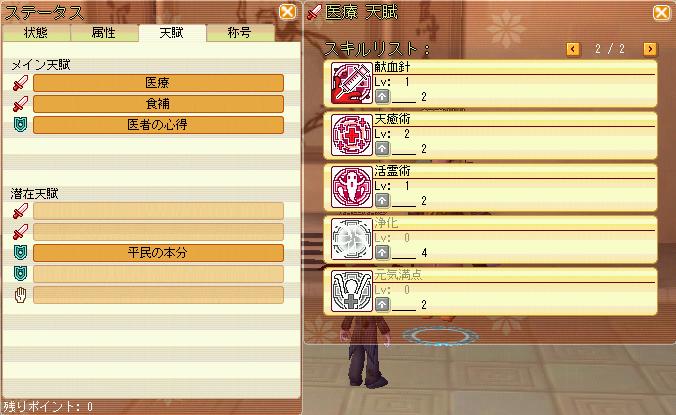
Task: Click shield icon beside 医者の心得
Action: (x=20, y=125)
